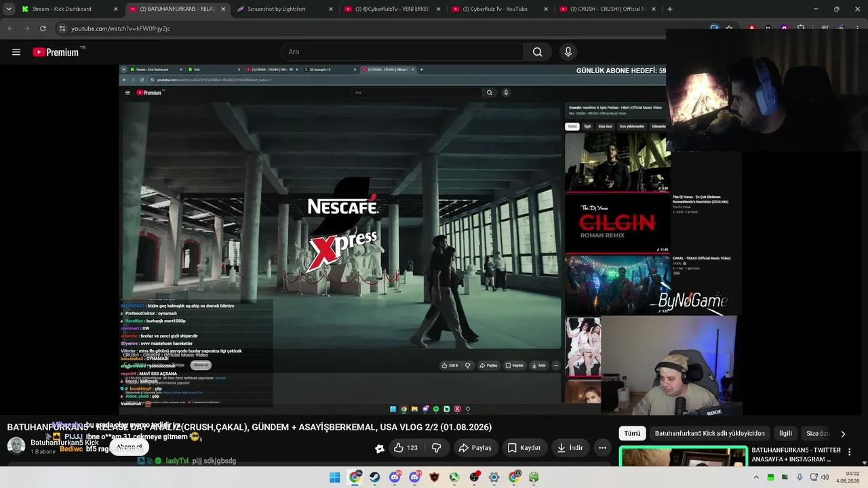This screenshot has height=488, width=868.
Task: Click the in-video hamburger menu icon
Action: pyautogui.click(x=127, y=93)
